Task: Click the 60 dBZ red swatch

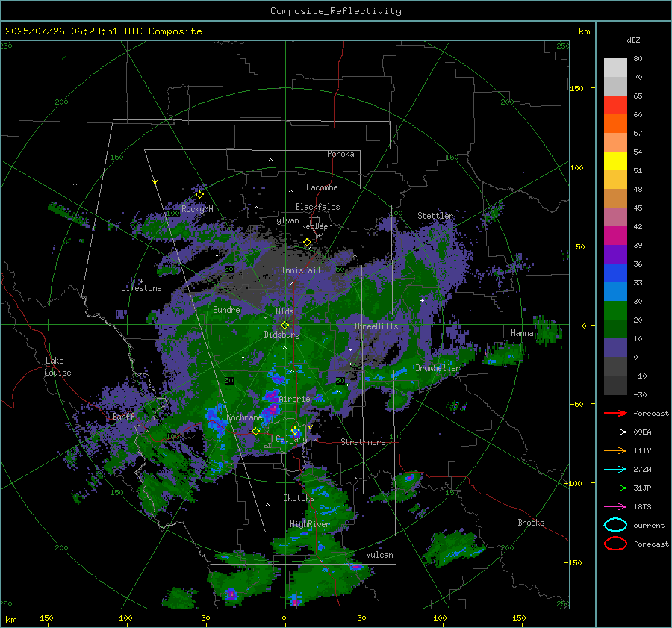Action: pyautogui.click(x=615, y=105)
